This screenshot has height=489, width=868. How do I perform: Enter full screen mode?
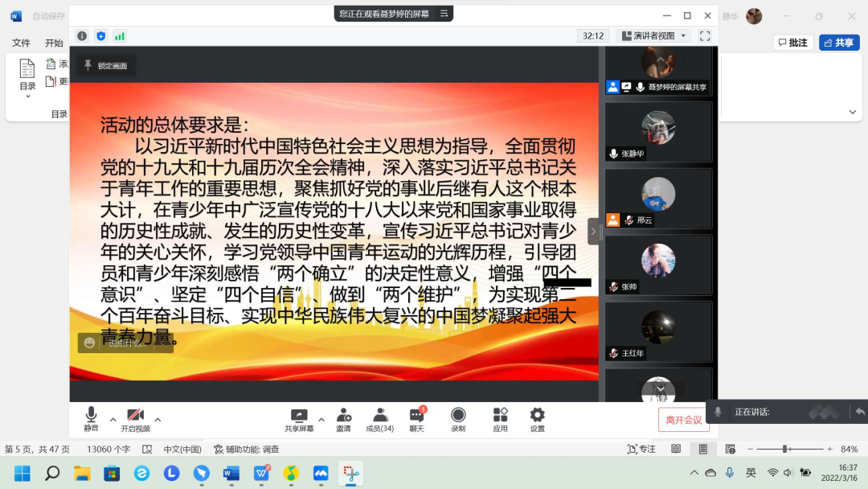[705, 36]
